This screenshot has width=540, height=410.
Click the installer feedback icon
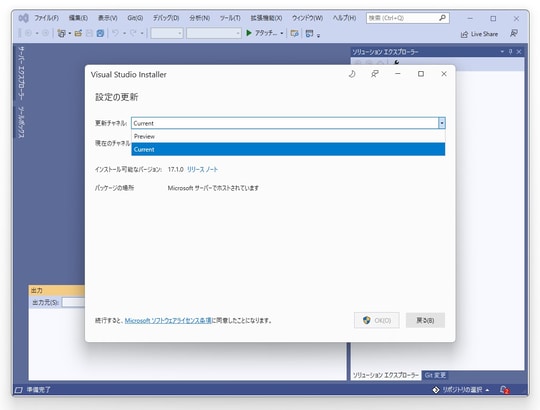click(x=375, y=74)
